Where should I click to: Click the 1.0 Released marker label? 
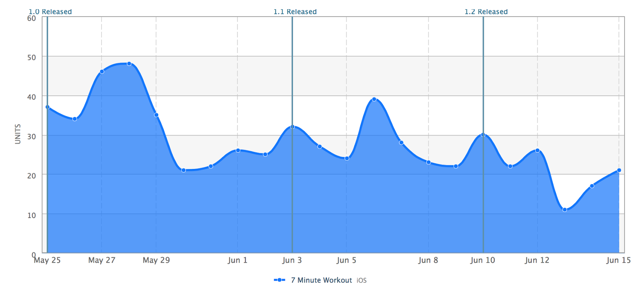(x=50, y=12)
